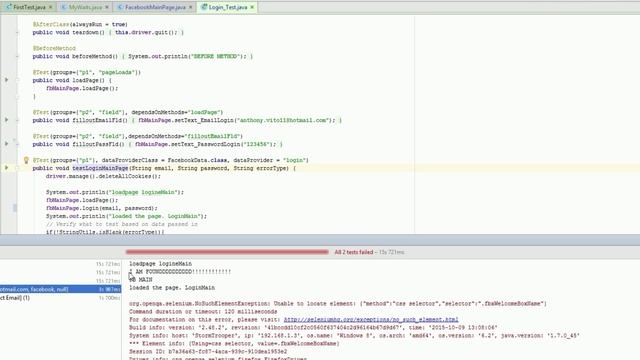Click the FacebookData.class reference

tap(198, 160)
